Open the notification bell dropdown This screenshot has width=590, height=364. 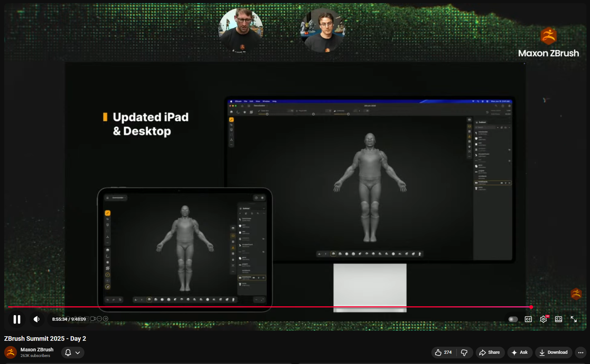pyautogui.click(x=73, y=352)
